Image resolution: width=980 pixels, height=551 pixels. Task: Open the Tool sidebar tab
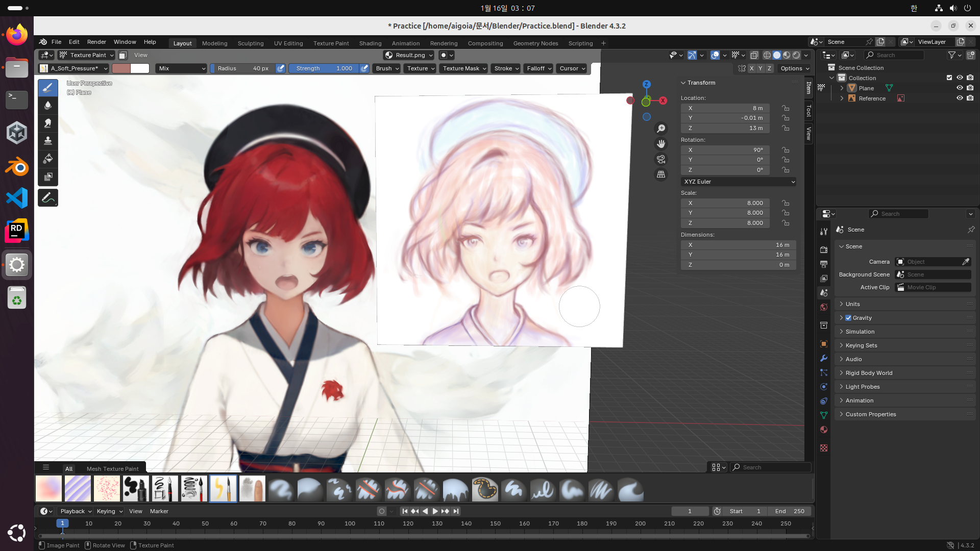pyautogui.click(x=808, y=111)
